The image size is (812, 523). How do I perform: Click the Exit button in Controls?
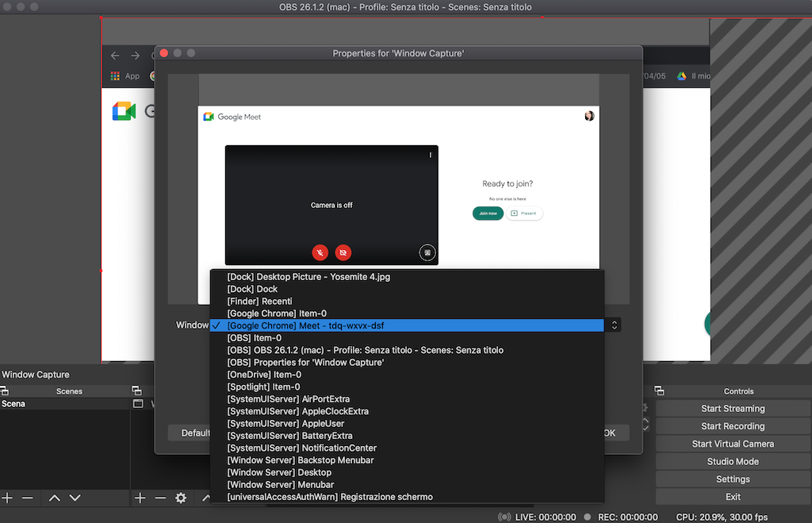[733, 497]
